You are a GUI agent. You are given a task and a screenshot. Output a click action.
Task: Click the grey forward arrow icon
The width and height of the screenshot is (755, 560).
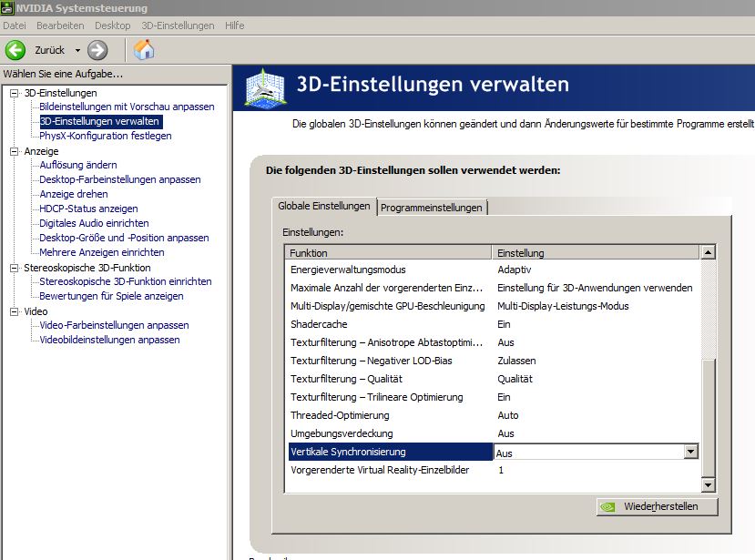pyautogui.click(x=97, y=50)
